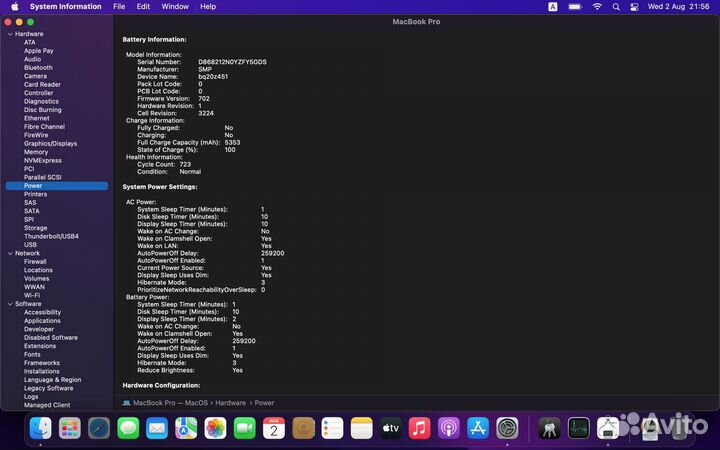
Task: Open Finder from the dock
Action: 40,428
